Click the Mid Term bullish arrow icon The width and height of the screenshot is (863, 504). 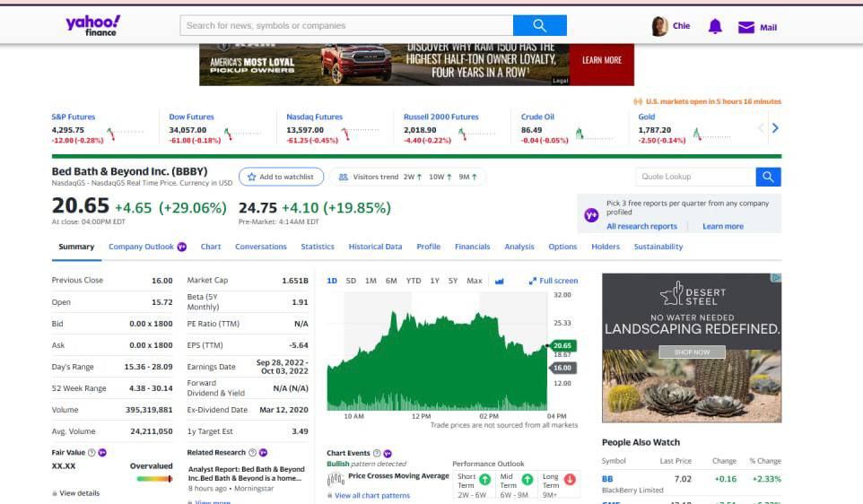click(527, 480)
